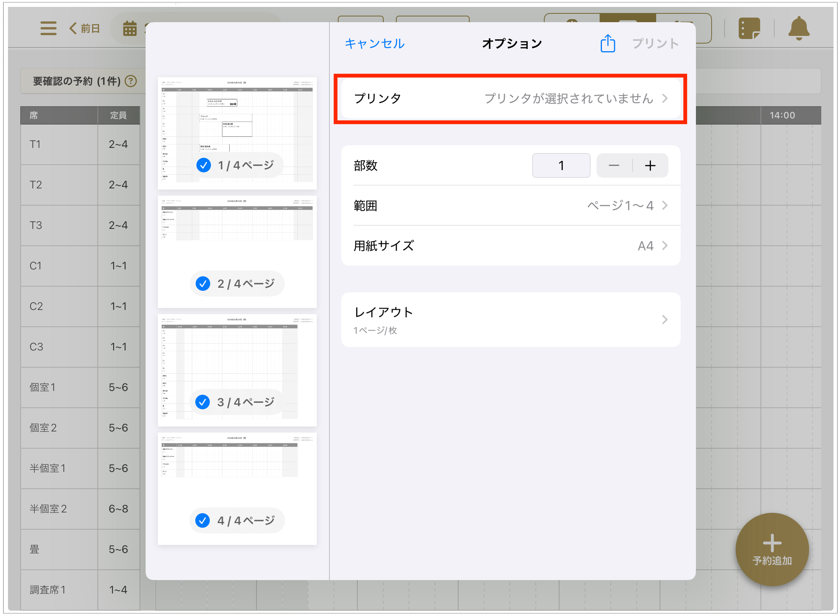Increase copies with the plus stepper
This screenshot has width=840, height=616.
pyautogui.click(x=650, y=165)
